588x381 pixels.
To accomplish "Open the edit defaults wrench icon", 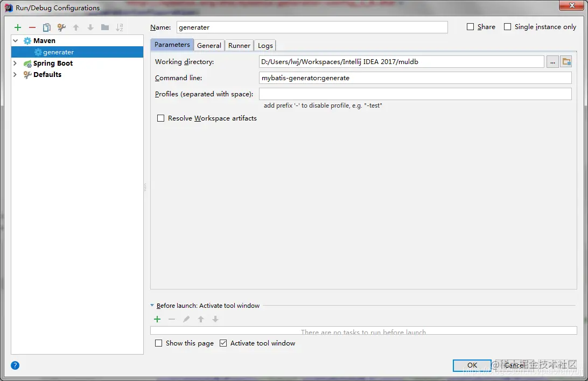I will [61, 27].
